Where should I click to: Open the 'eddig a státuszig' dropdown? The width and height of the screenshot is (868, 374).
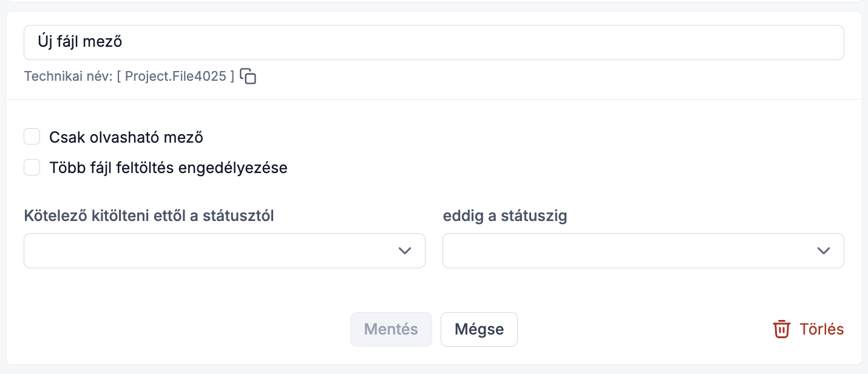(x=643, y=251)
